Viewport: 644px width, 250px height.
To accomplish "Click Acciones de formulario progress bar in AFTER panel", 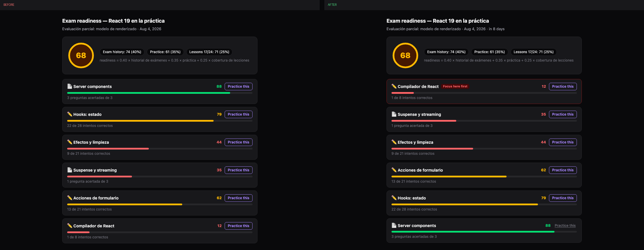I will point(484,177).
